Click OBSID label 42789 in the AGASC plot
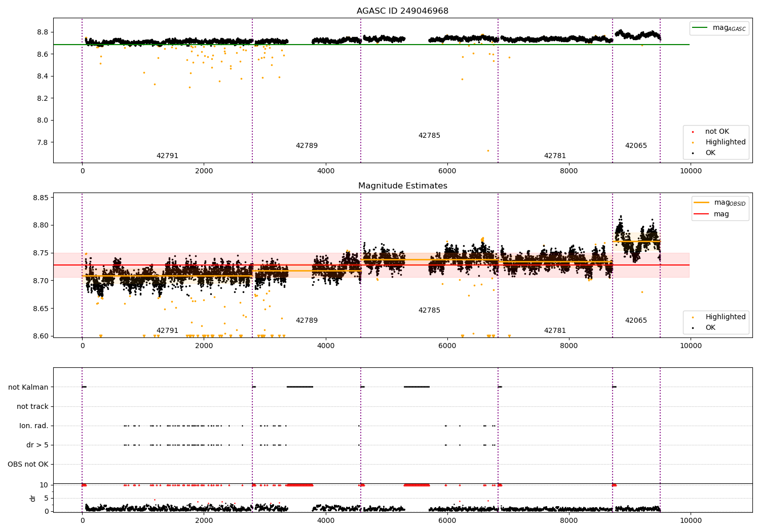Viewport: 760px width, 532px height. (x=307, y=146)
